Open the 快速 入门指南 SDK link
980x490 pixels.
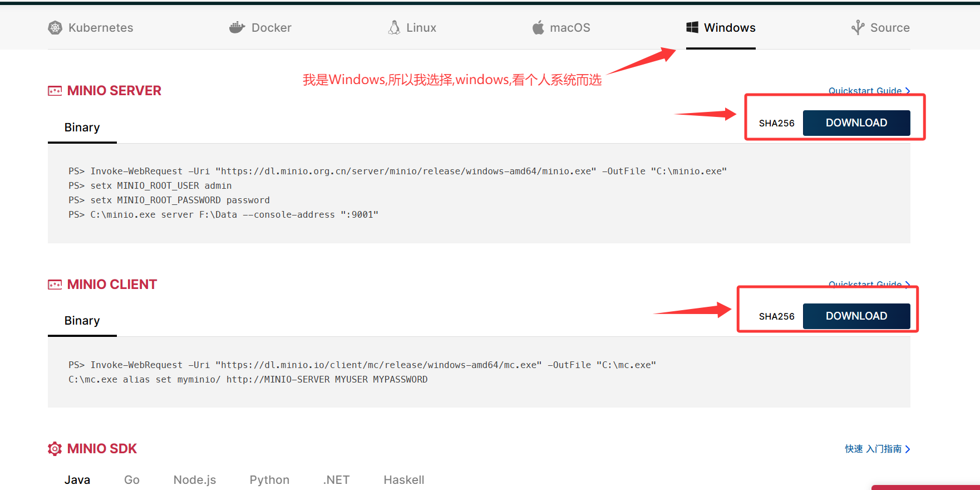(x=878, y=449)
